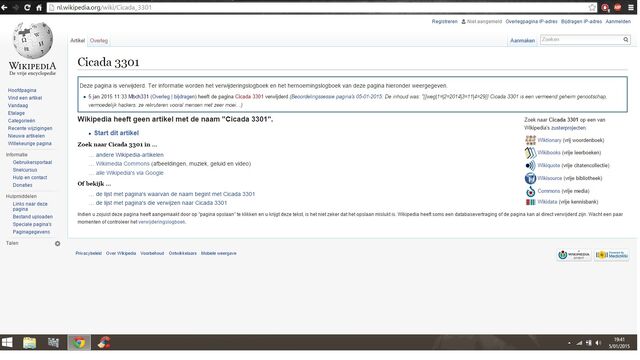Click the search magnifier icon
640x360 pixels.
pyautogui.click(x=626, y=40)
